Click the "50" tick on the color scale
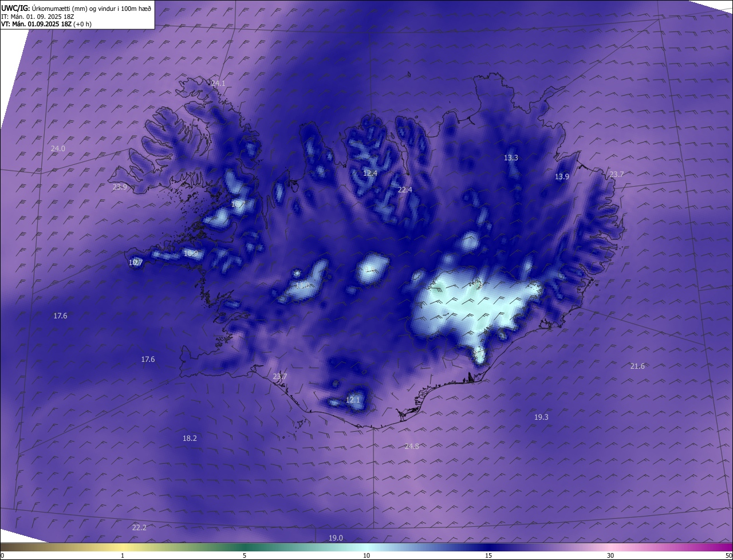The height and width of the screenshot is (560, 733). 728,555
